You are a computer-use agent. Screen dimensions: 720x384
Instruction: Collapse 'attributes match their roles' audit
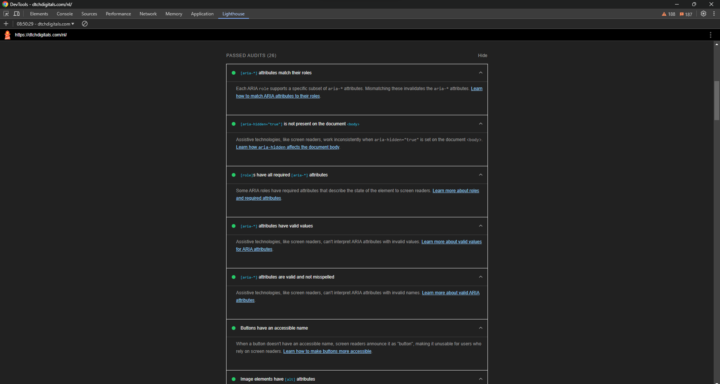[480, 73]
